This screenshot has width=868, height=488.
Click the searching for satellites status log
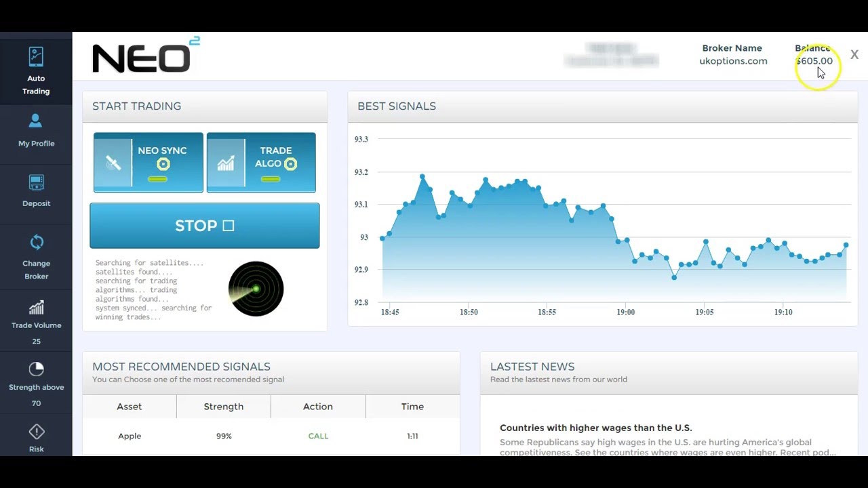coord(154,289)
